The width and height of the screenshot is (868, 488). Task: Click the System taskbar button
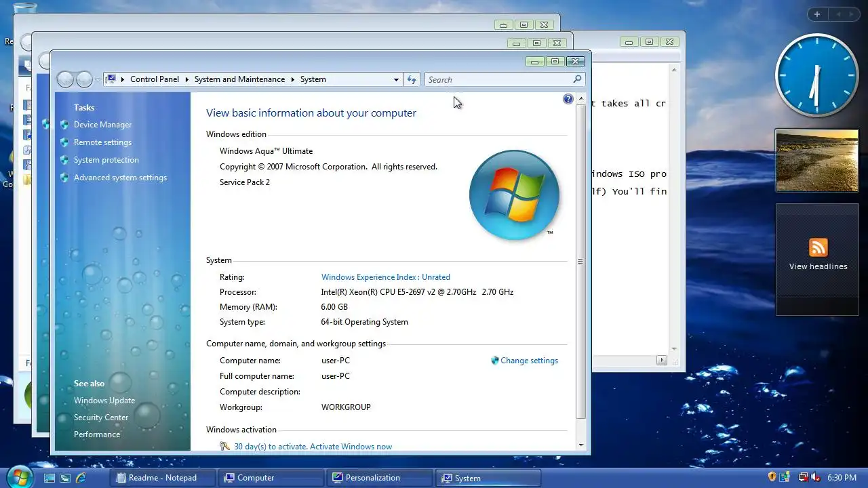488,478
